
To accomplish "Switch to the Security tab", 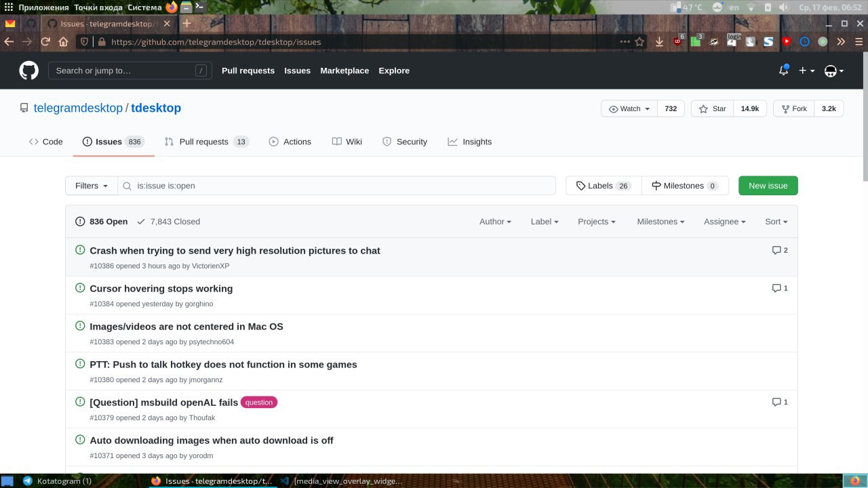I will 405,142.
